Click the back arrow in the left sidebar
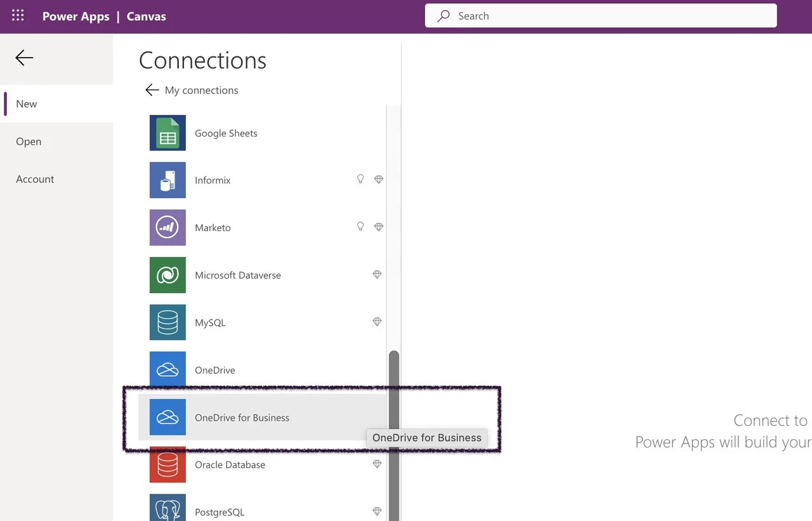812x521 pixels. 23,57
